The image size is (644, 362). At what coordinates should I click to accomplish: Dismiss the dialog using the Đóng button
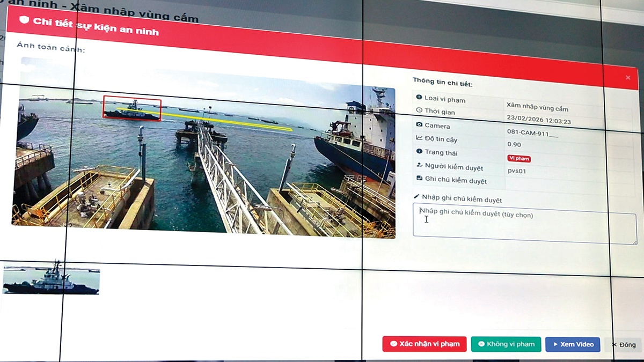pyautogui.click(x=623, y=345)
